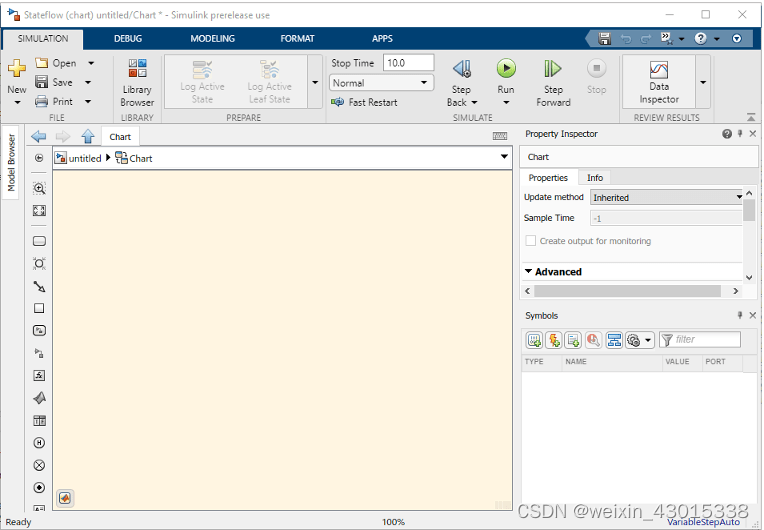Viewport: 764px width, 530px height.
Task: Click the Create Message icon in Symbols
Action: click(573, 340)
